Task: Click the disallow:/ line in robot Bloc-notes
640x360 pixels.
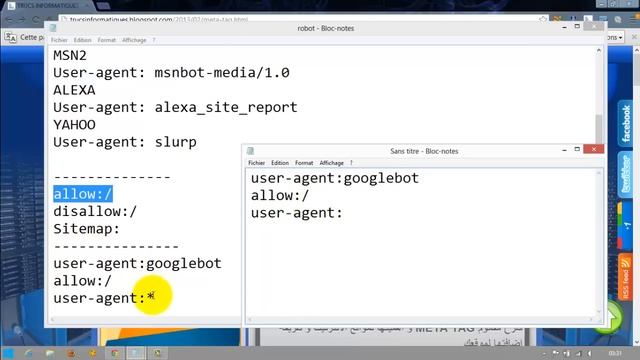Action: click(x=95, y=211)
